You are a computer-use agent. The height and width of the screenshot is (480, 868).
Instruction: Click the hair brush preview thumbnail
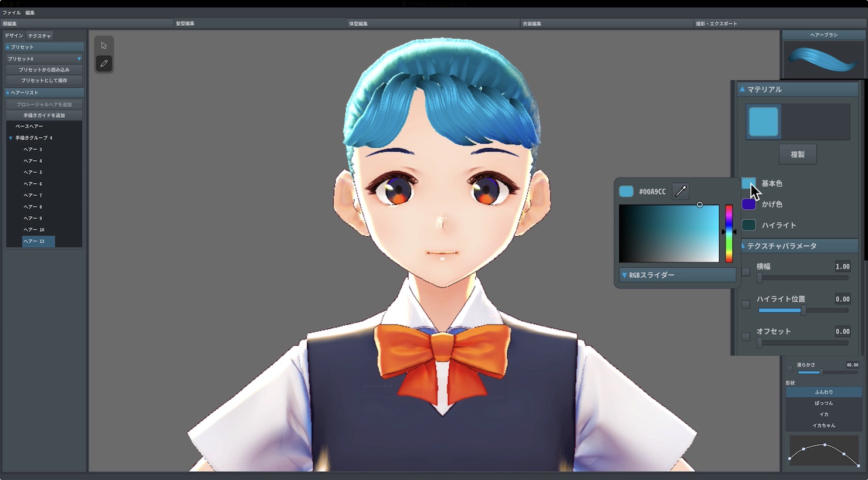coord(823,59)
